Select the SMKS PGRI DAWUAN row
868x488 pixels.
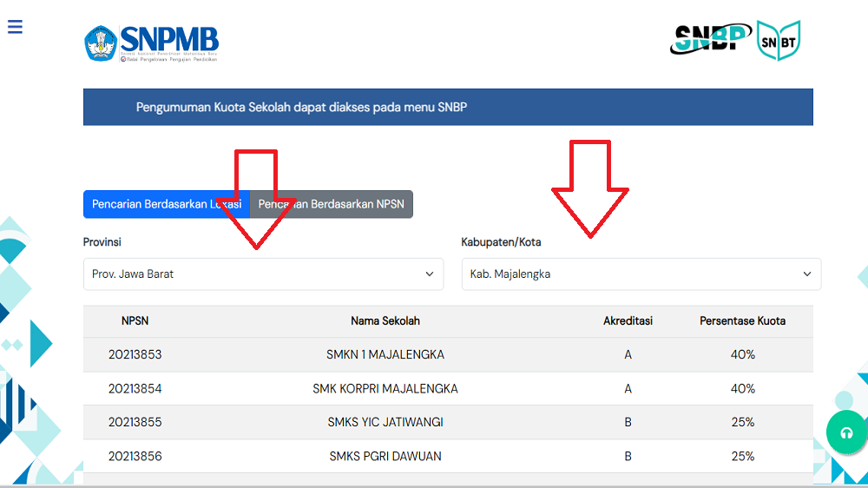[x=385, y=456]
